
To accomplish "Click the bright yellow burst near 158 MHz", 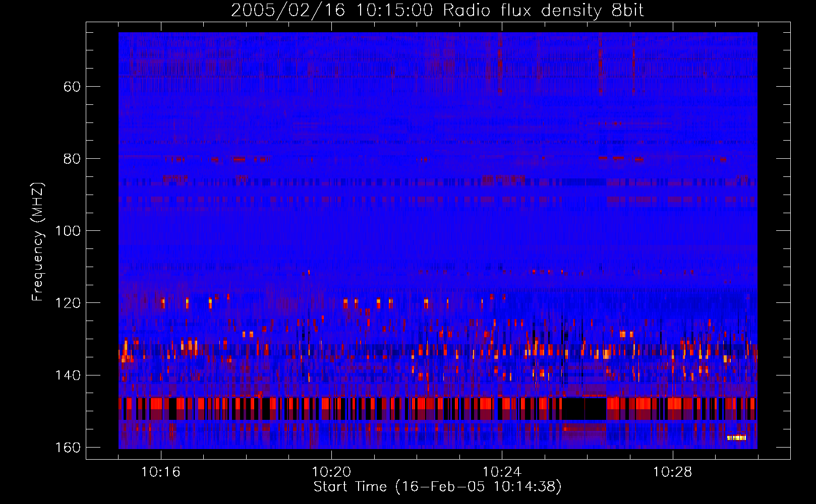I will (x=736, y=437).
